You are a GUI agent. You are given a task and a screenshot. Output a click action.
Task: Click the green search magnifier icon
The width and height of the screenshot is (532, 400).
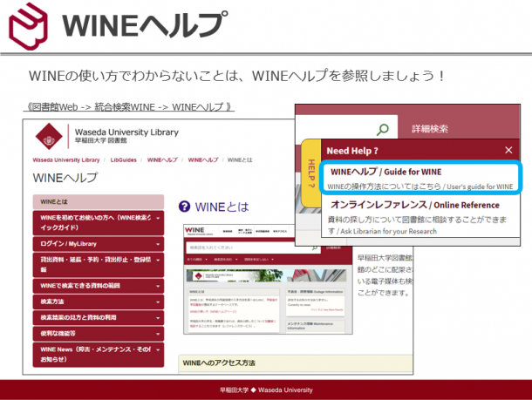click(x=383, y=129)
